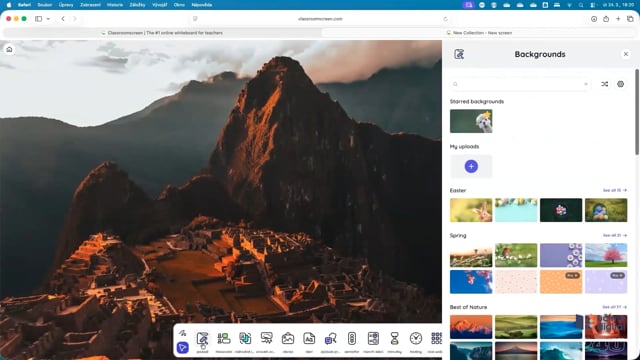Choose the pink blossom tree Spring background

pos(606,255)
